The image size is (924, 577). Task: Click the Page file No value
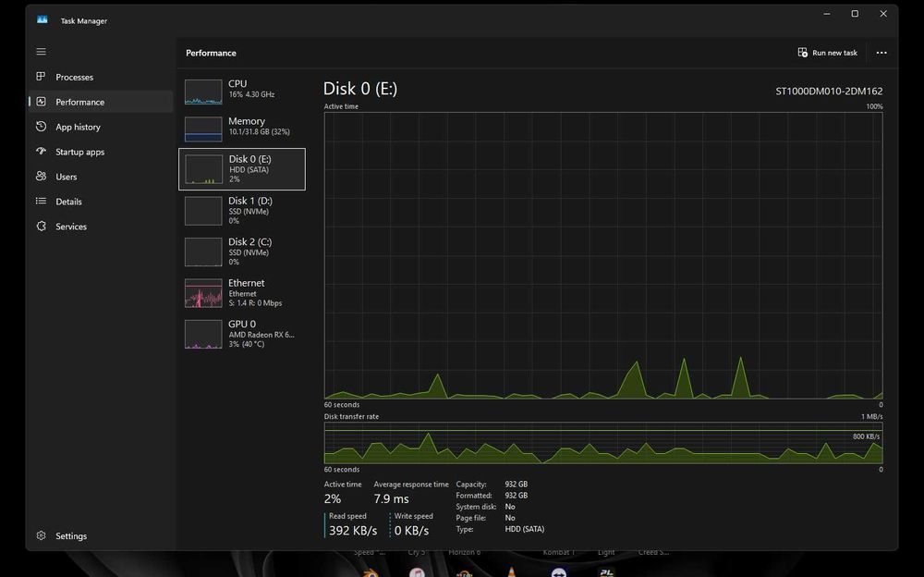[510, 518]
